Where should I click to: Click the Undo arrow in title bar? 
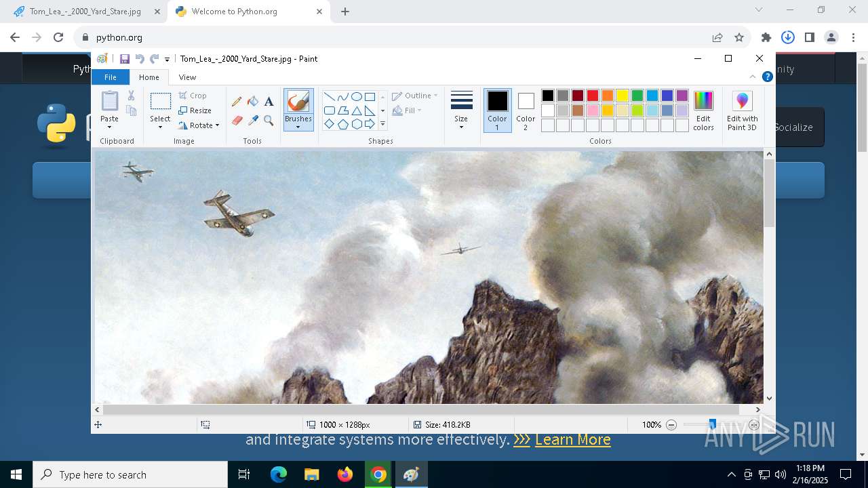pyautogui.click(x=140, y=59)
